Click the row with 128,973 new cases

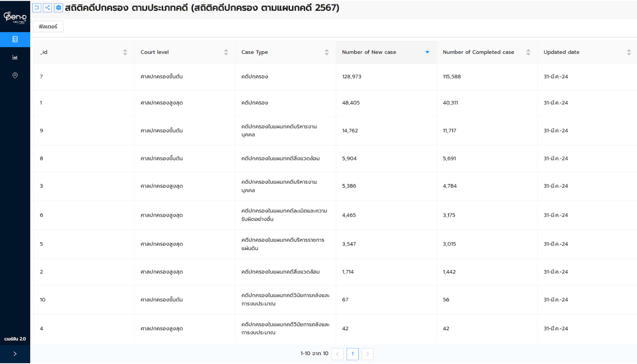click(351, 77)
